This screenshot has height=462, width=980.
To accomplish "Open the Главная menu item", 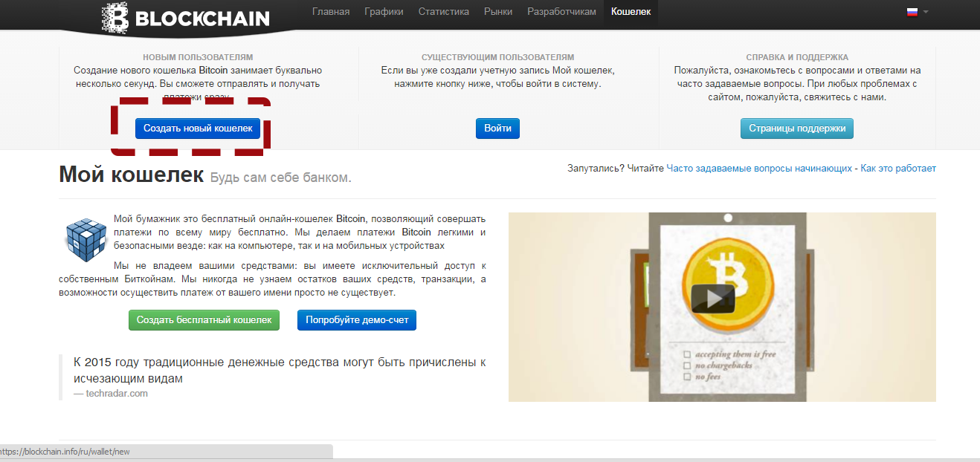I will point(331,12).
